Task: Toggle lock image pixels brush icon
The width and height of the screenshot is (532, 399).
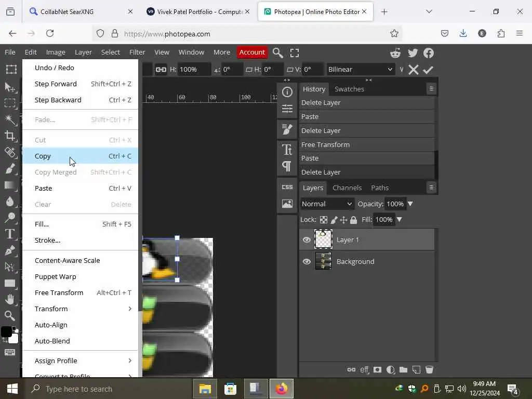Action: point(334,220)
